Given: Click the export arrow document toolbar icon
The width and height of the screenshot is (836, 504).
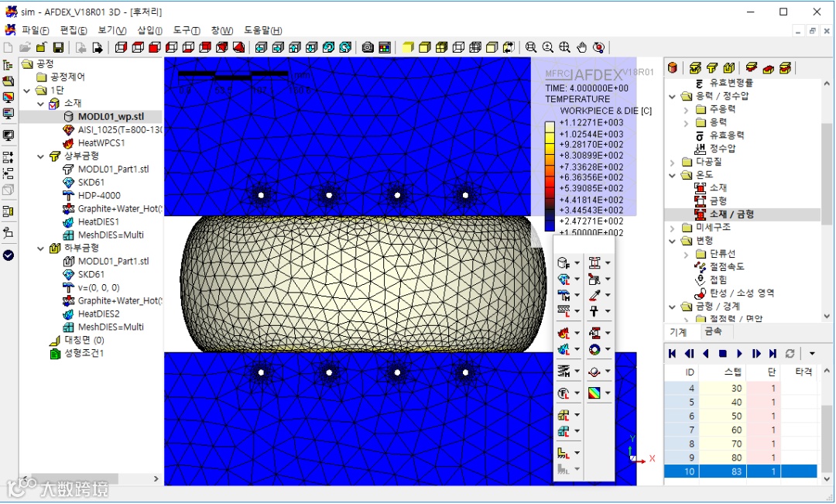Looking at the screenshot, I should [x=98, y=47].
